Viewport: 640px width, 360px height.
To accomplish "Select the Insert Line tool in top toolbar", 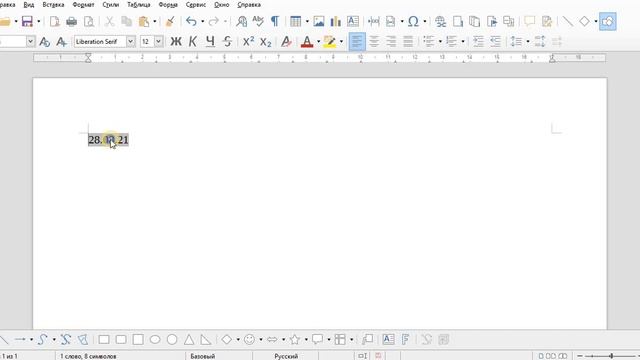I will tap(567, 21).
